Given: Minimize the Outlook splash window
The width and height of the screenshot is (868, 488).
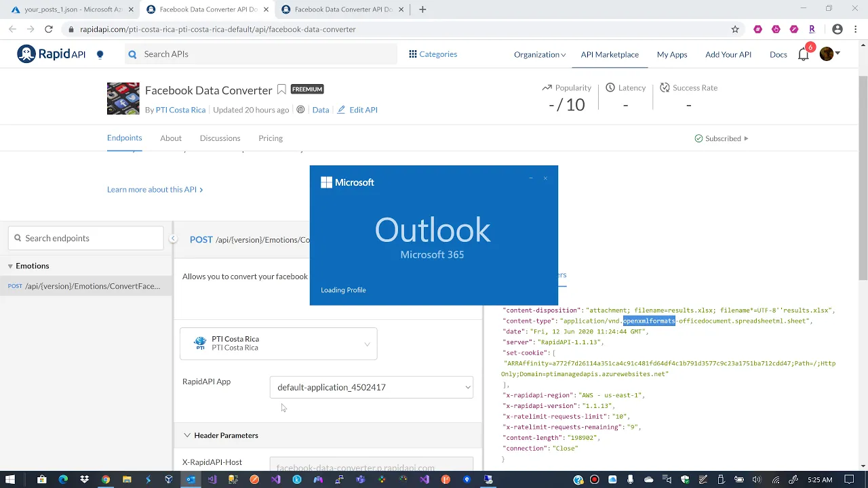Looking at the screenshot, I should pyautogui.click(x=531, y=178).
